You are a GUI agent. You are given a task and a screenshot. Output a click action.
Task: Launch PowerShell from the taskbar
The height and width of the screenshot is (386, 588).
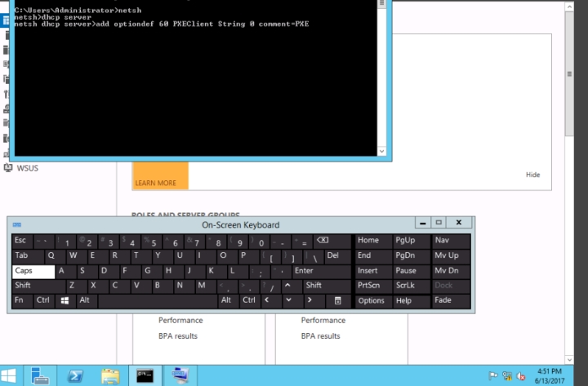click(x=77, y=375)
